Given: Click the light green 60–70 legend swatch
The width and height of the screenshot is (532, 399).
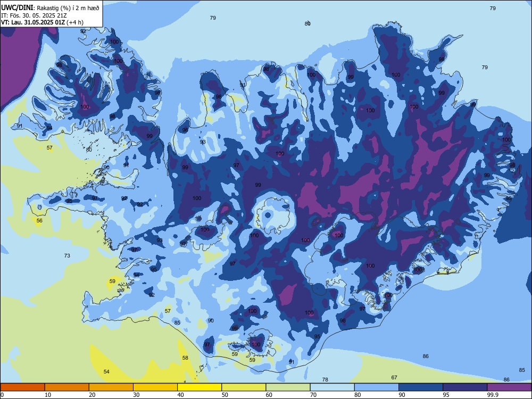Looking at the screenshot, I should pos(288,387).
